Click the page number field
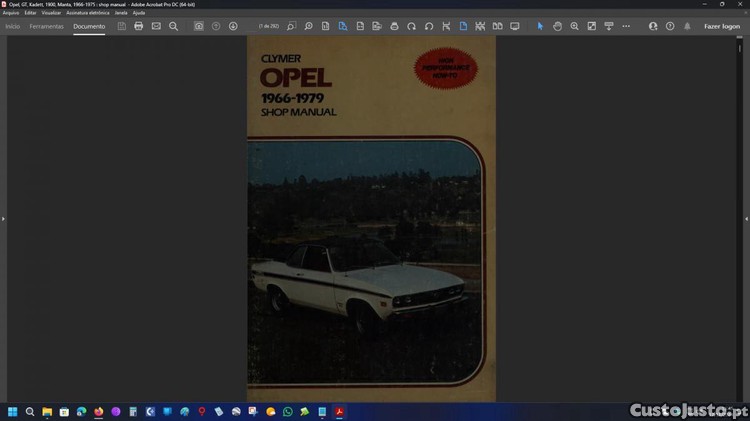This screenshot has height=421, width=750. (268, 26)
